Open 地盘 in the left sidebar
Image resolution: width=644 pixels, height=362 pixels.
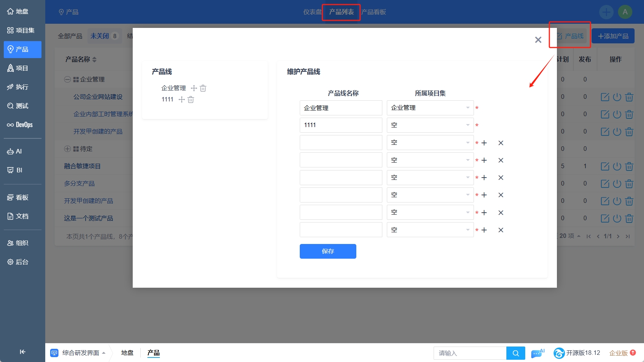tap(18, 12)
